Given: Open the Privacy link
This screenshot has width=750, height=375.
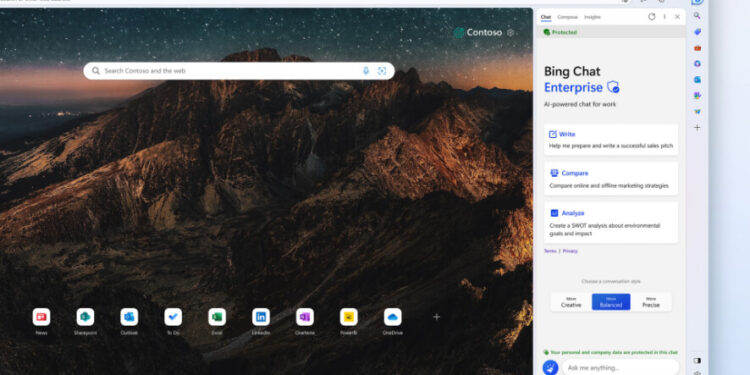Looking at the screenshot, I should point(570,251).
